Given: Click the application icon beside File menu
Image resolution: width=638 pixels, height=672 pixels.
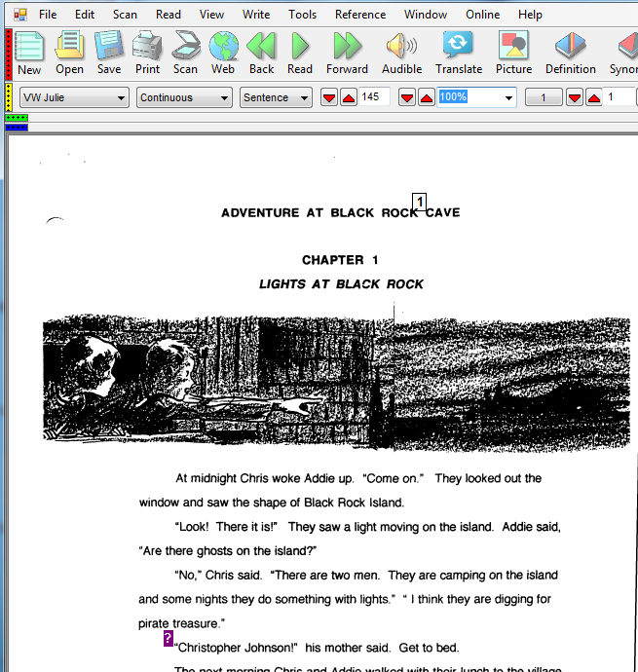Looking at the screenshot, I should tap(20, 15).
